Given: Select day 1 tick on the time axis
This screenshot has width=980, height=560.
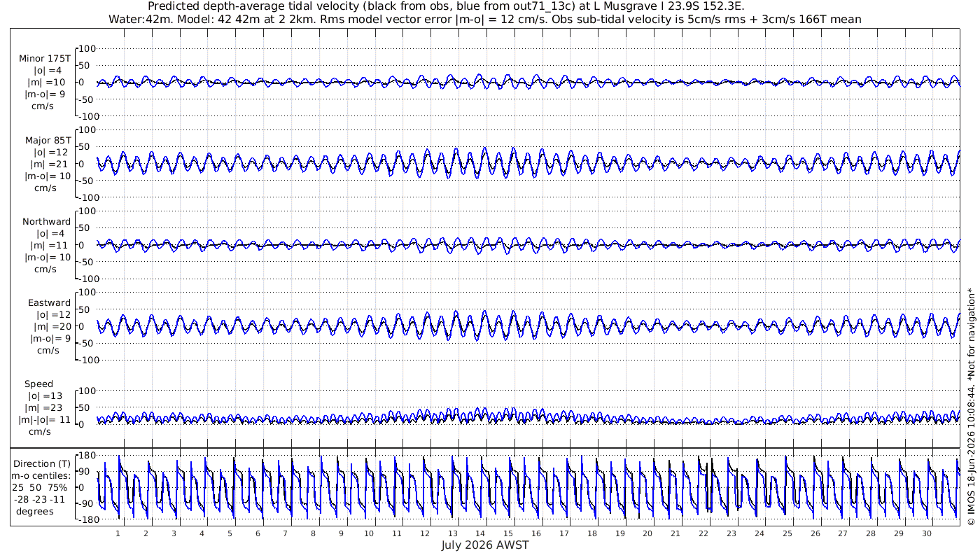Looking at the screenshot, I should [x=118, y=533].
